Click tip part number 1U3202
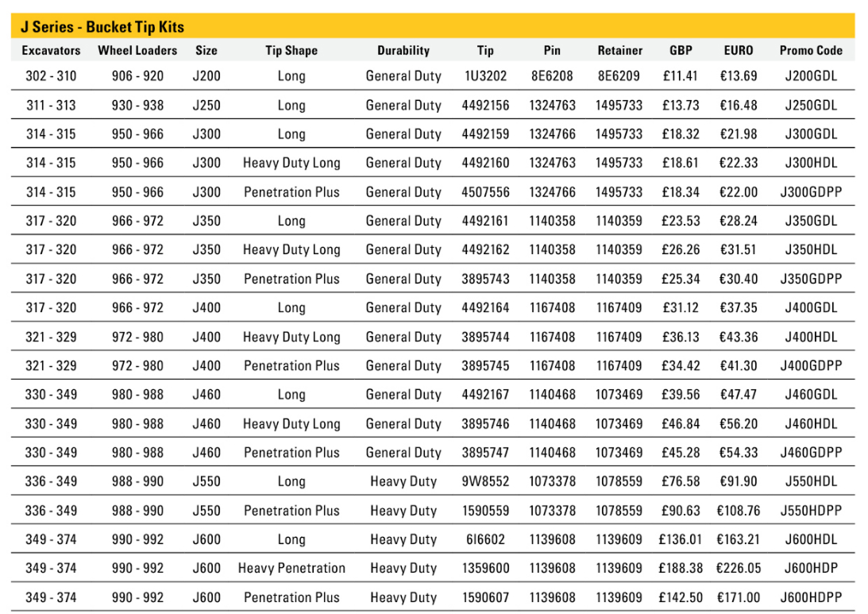 point(485,76)
